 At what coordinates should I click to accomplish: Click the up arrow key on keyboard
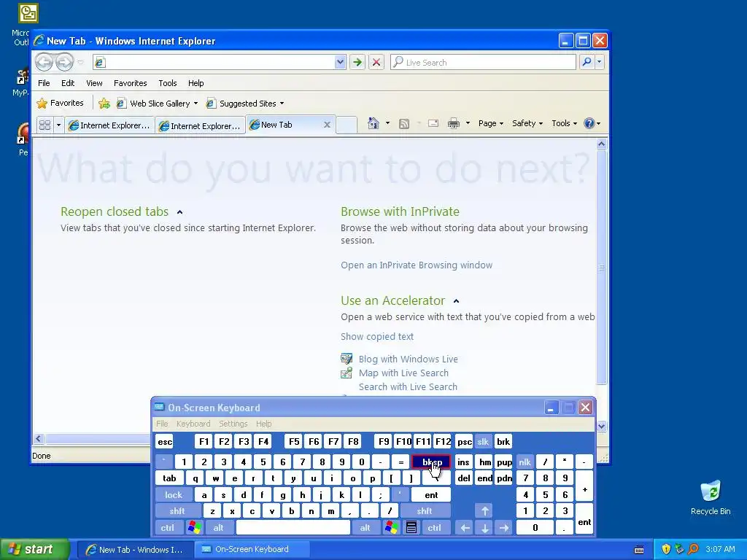tap(484, 511)
